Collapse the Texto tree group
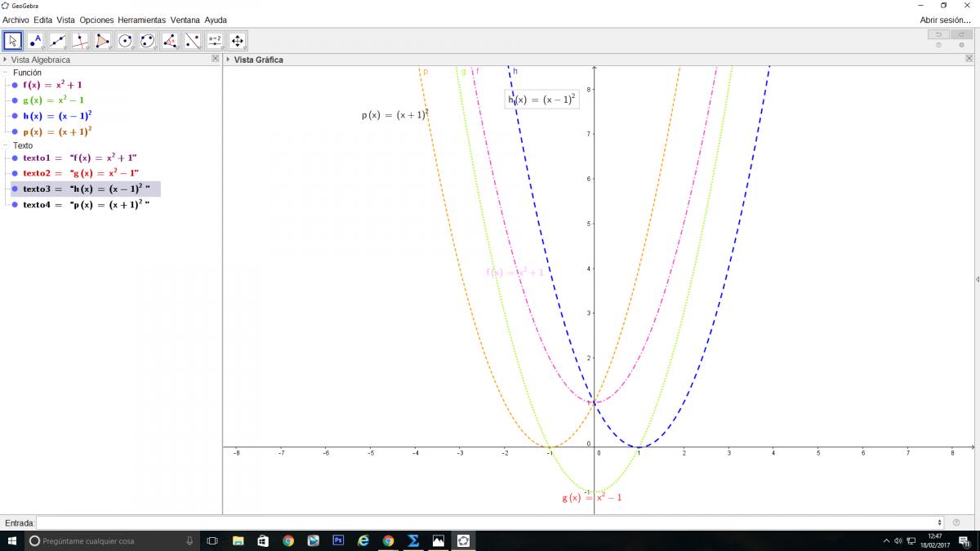 [x=5, y=145]
